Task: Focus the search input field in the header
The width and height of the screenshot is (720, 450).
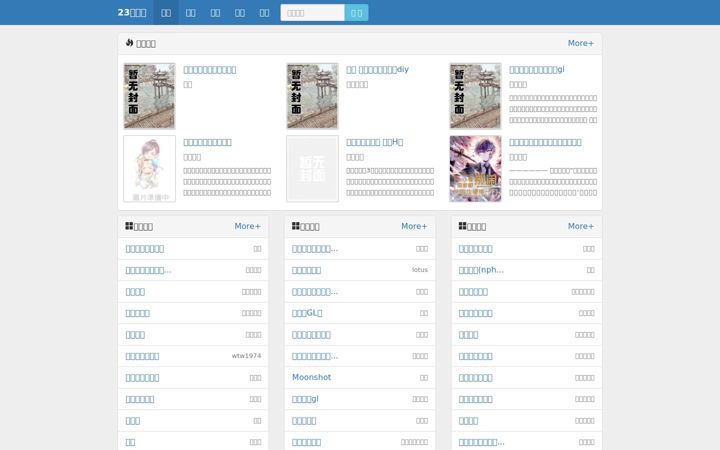Action: point(312,13)
